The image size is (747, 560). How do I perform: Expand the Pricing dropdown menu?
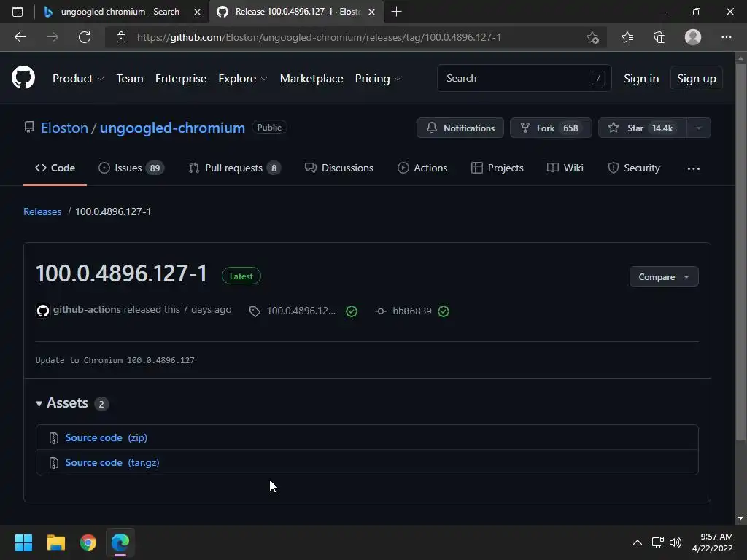[379, 79]
